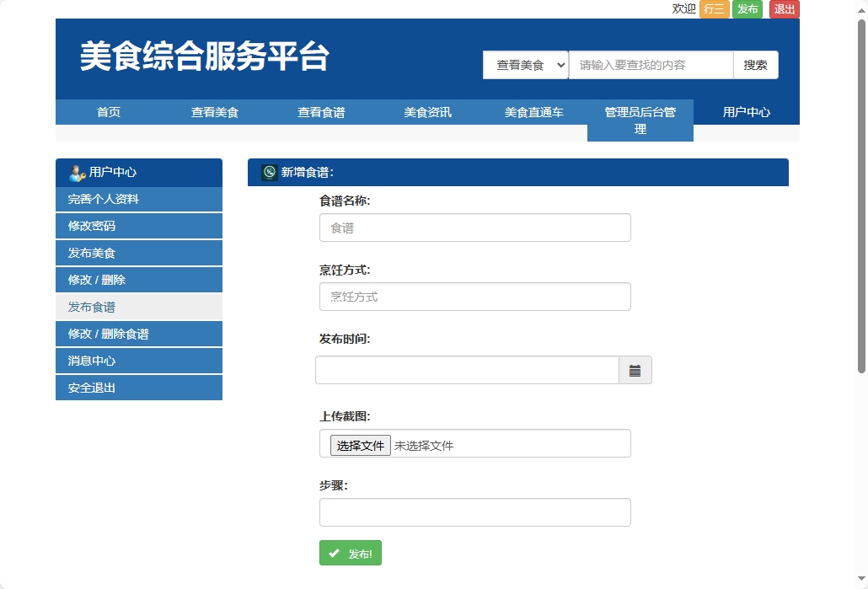The height and width of the screenshot is (589, 868).
Task: Navigate to the 首页 tab
Action: click(x=108, y=111)
